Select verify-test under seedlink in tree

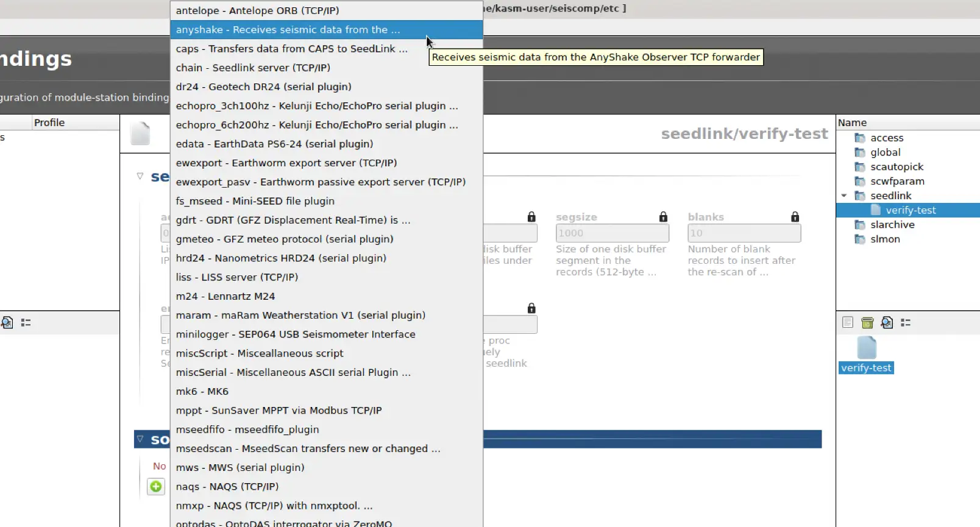click(x=911, y=210)
